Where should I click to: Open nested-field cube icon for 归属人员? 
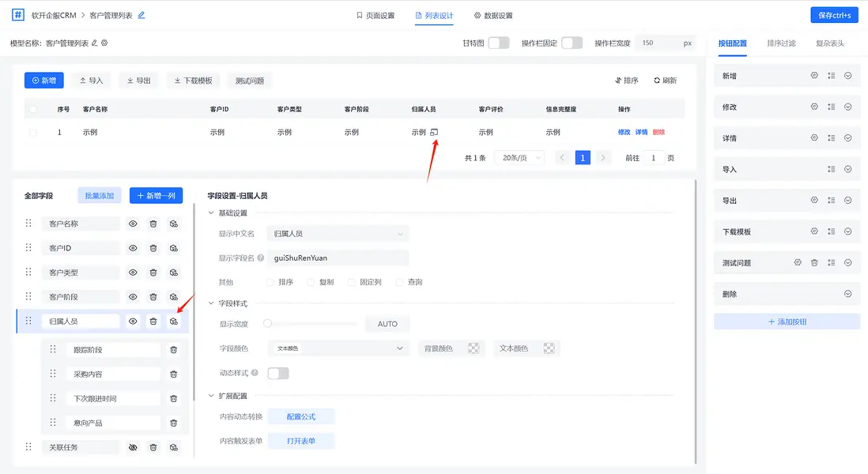click(174, 322)
